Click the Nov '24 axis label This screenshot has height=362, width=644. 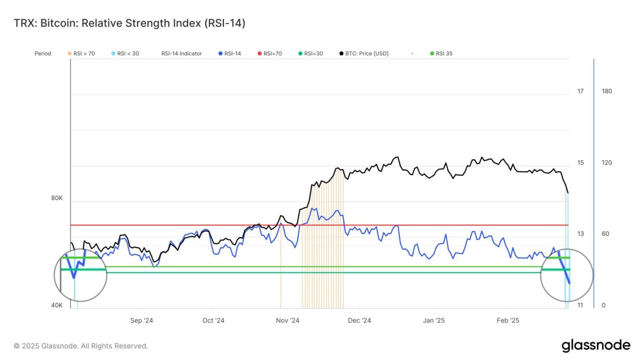[x=288, y=320]
